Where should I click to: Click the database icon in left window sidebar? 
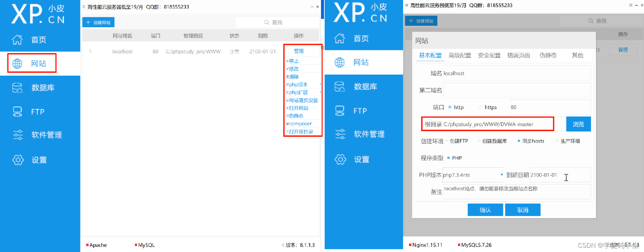point(17,88)
